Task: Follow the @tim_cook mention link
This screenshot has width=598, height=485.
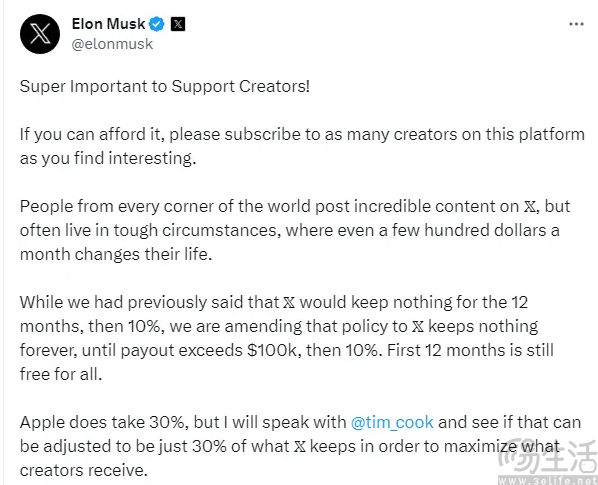Action: coord(392,422)
